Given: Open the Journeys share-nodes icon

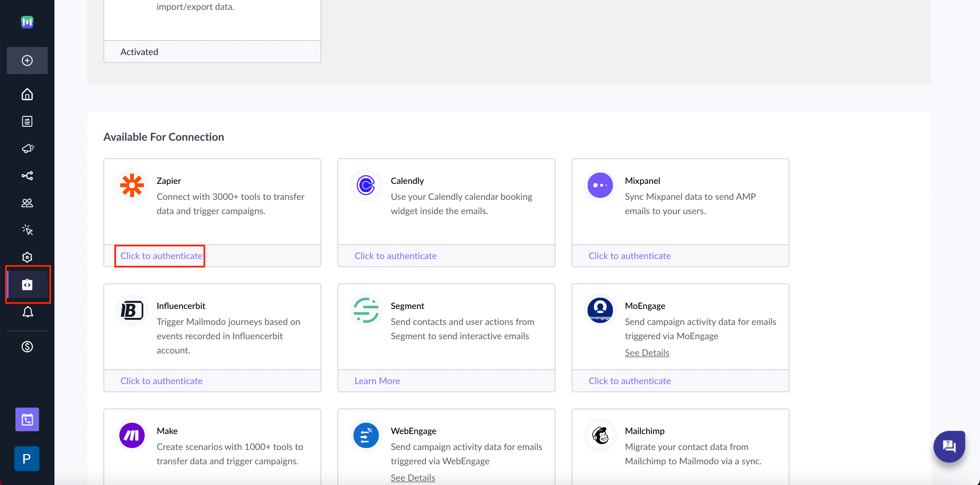Looking at the screenshot, I should (x=27, y=176).
